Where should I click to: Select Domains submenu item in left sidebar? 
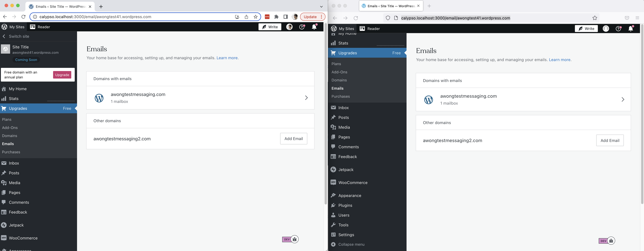[x=10, y=136]
